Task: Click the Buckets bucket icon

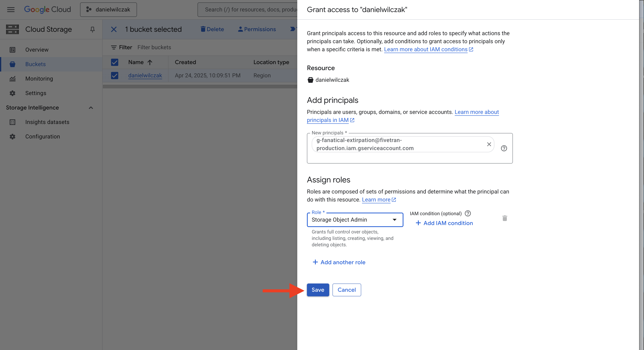Action: point(12,64)
